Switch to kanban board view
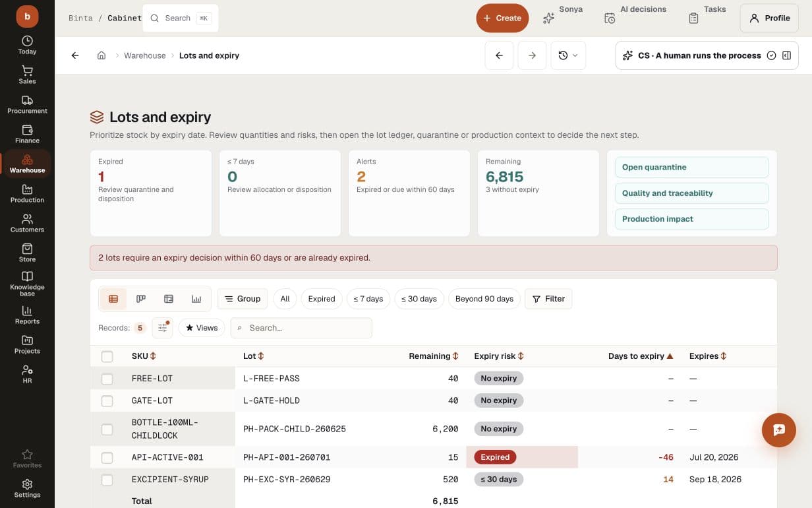This screenshot has height=508, width=812. click(141, 299)
